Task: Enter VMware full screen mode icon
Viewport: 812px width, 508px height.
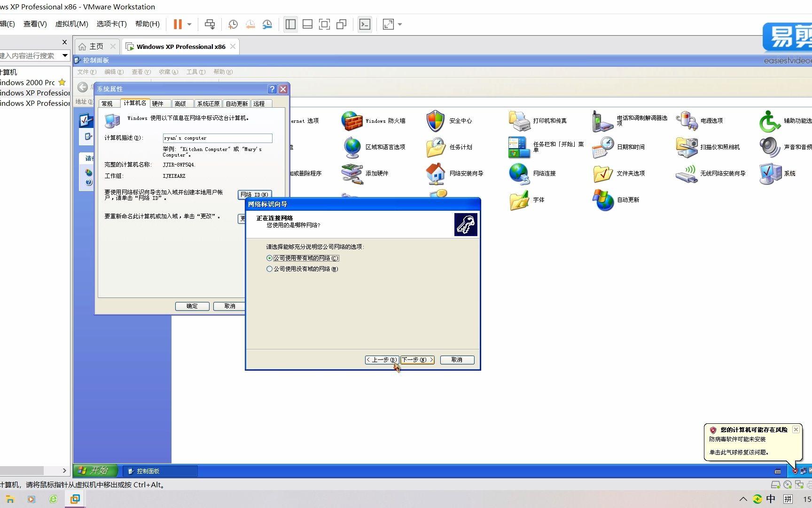Action: pos(324,24)
